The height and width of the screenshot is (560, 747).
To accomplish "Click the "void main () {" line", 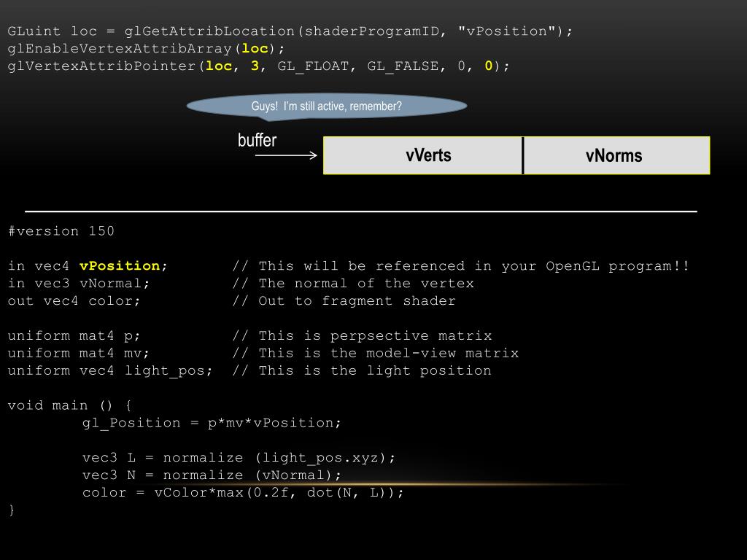I will [70, 406].
